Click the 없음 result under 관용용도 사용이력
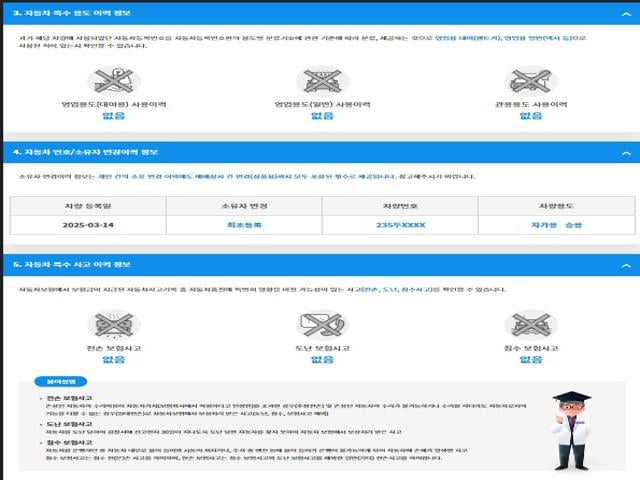 coord(530,115)
